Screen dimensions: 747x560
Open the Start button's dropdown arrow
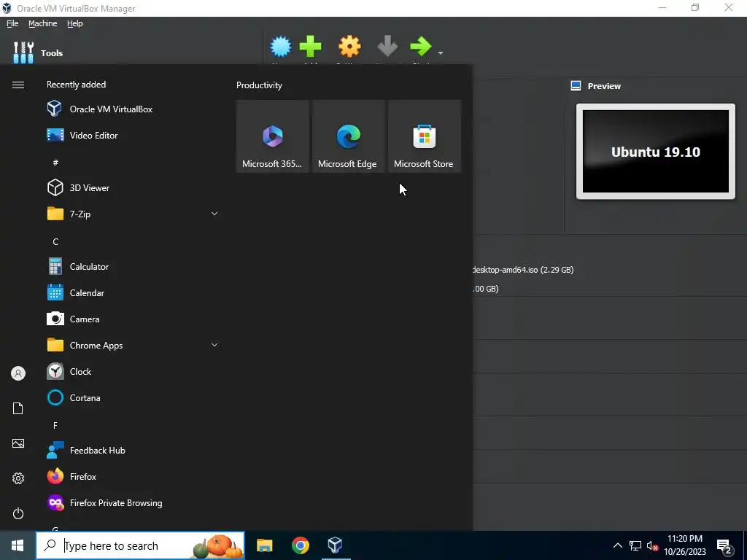[x=441, y=52]
